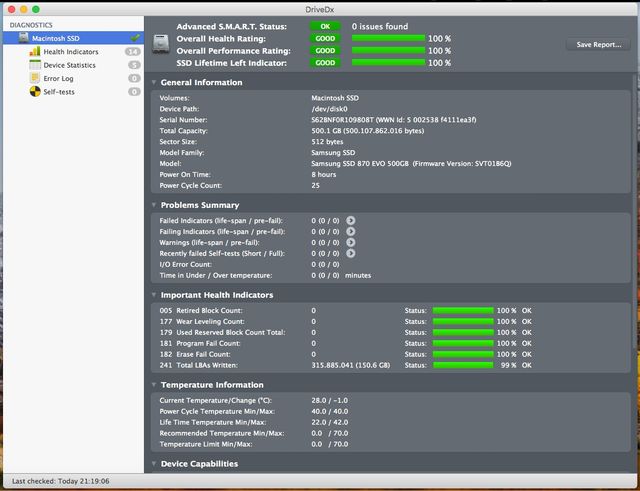
Task: Click the OK badge for S.M.A.R.T. Status
Action: pos(325,26)
